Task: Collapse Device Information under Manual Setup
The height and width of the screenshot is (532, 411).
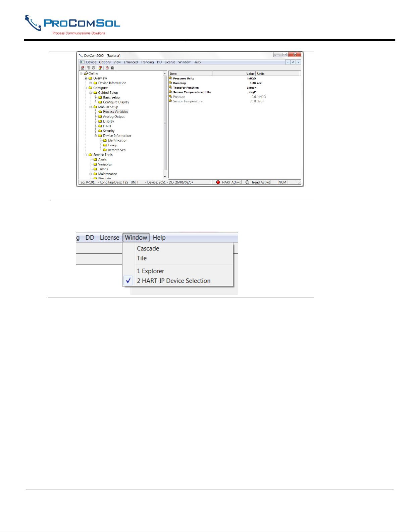Action: pyautogui.click(x=96, y=136)
